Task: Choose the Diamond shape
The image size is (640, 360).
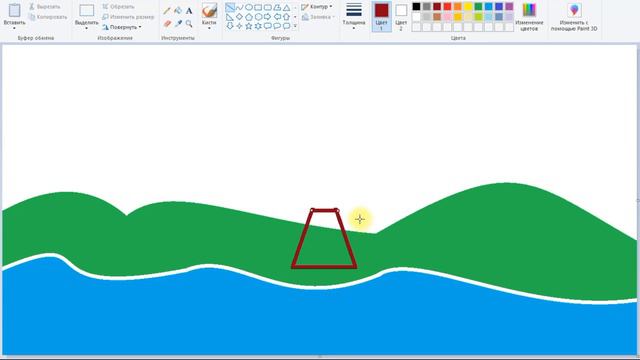Action: 239,17
